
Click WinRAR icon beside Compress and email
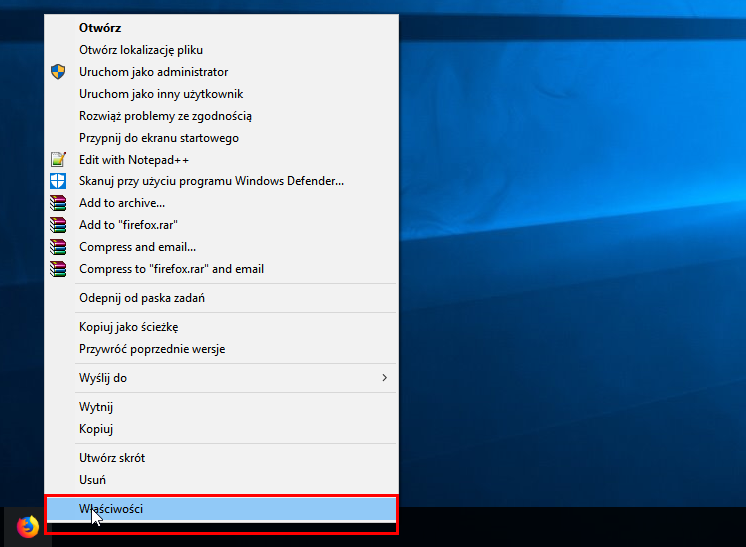point(58,247)
